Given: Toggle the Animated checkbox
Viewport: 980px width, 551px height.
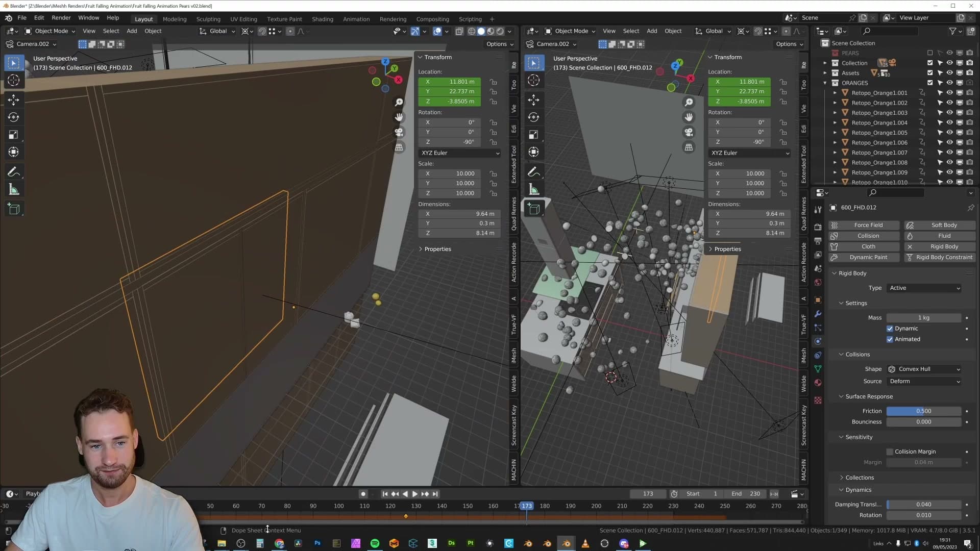Looking at the screenshot, I should tap(890, 339).
